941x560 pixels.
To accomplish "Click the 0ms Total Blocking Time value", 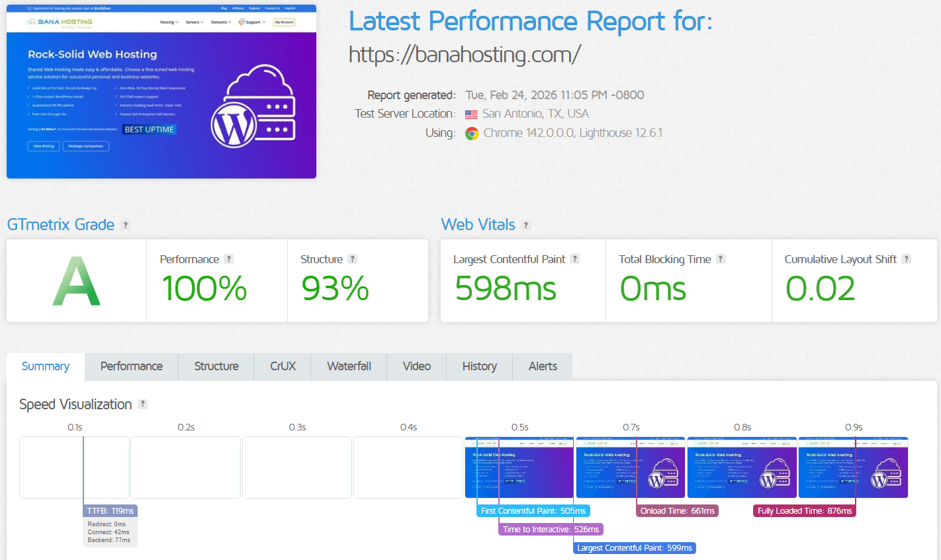I will click(x=652, y=289).
